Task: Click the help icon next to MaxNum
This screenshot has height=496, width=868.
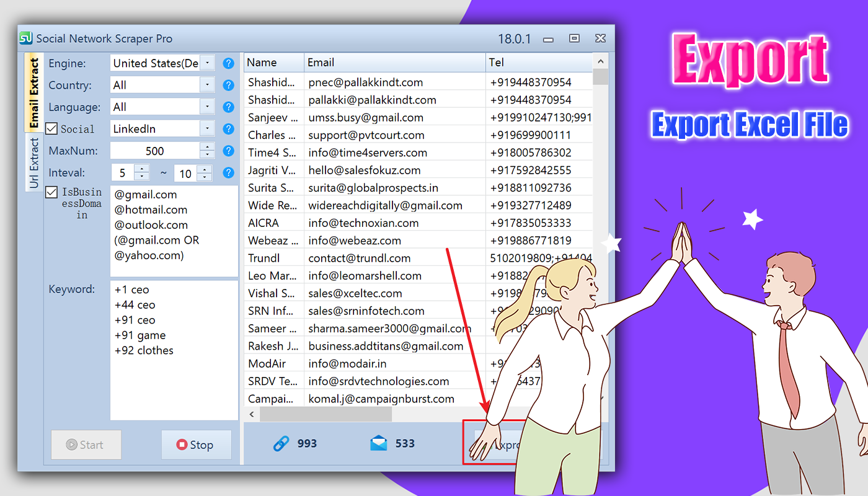Action: [229, 151]
